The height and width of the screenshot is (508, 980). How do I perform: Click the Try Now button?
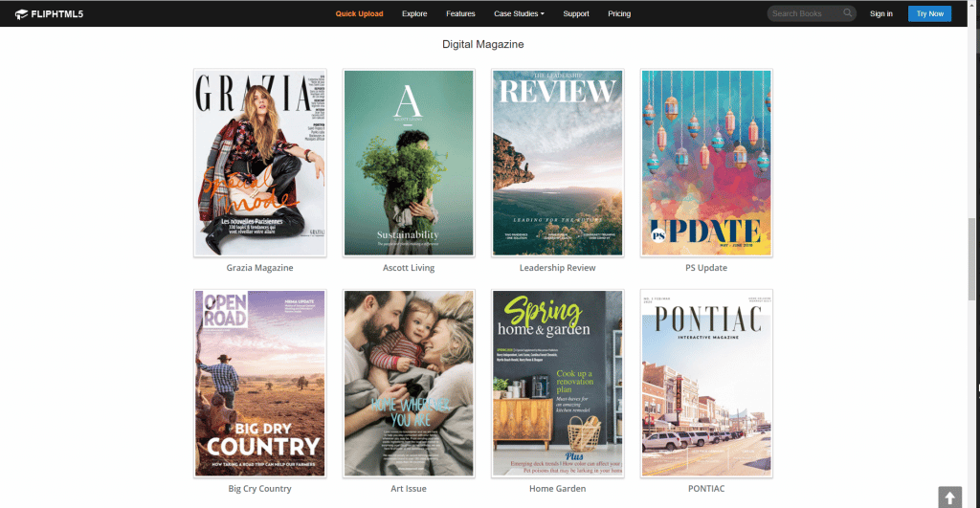tap(929, 13)
